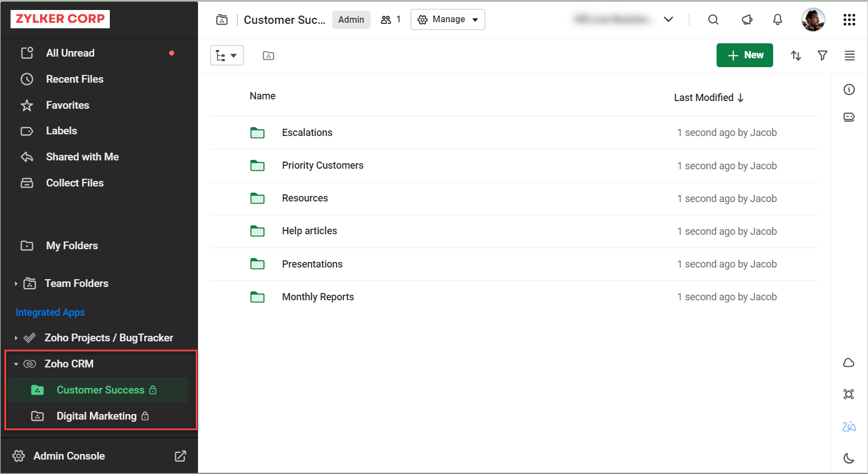868x474 pixels.
Task: Click the Admin role badge
Action: click(x=351, y=20)
